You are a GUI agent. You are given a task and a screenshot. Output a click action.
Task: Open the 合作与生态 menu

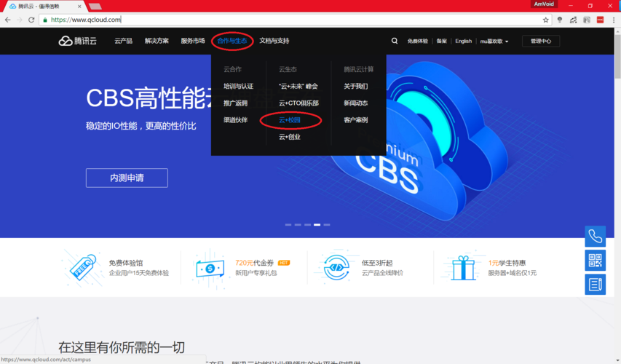coord(232,41)
